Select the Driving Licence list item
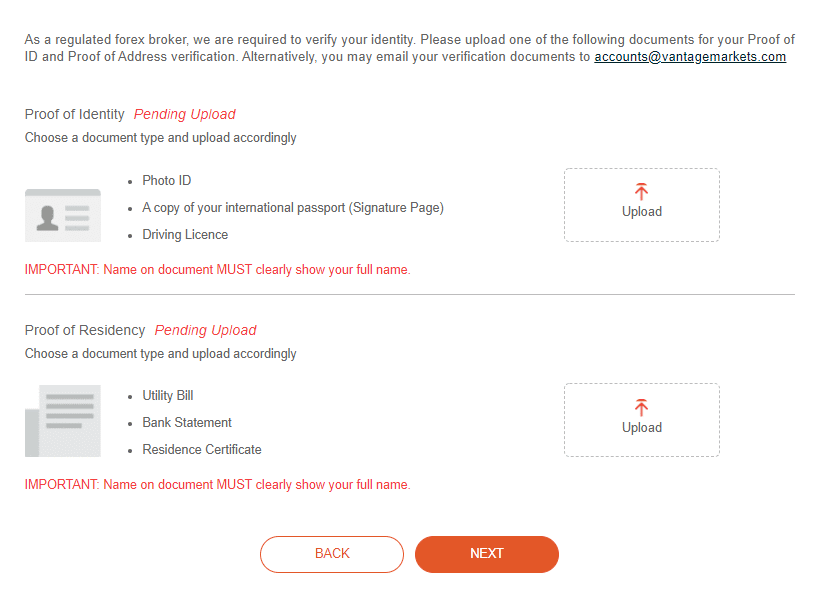The image size is (826, 597). (x=185, y=234)
